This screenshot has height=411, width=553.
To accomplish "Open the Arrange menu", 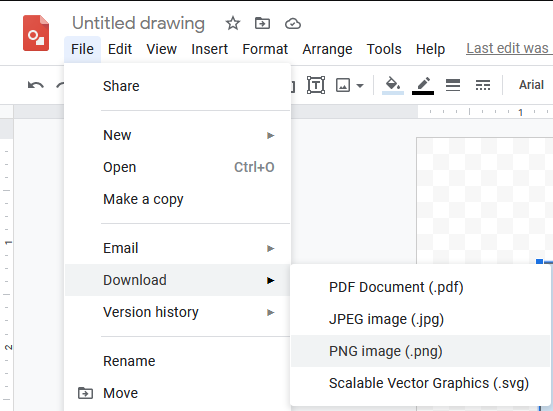I will click(327, 49).
